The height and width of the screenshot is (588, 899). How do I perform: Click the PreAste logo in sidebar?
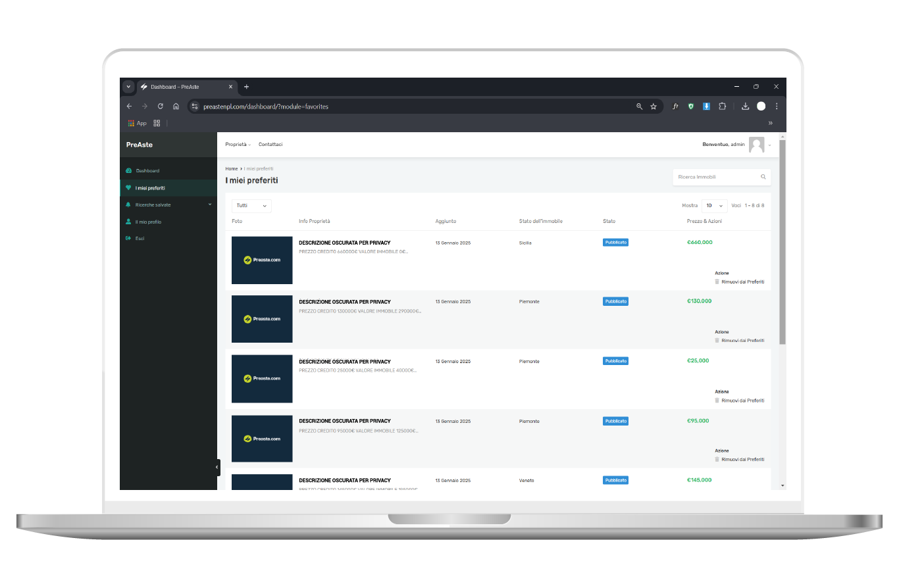point(140,145)
